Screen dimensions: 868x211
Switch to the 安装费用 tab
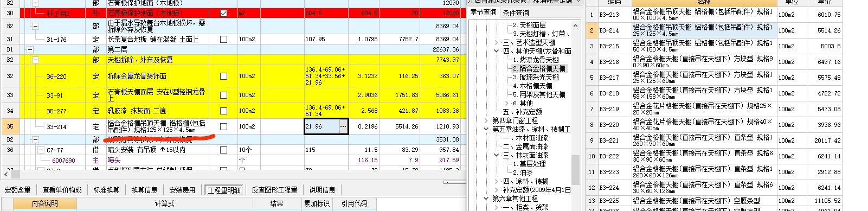click(182, 190)
